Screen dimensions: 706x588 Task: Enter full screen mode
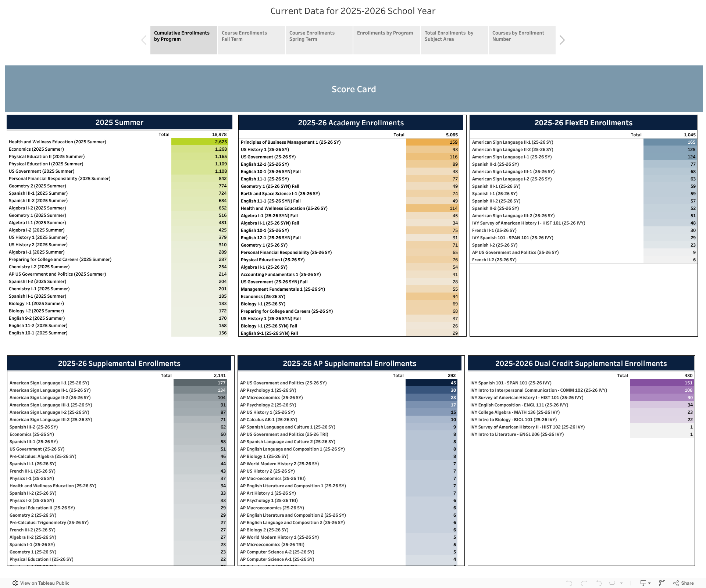(x=662, y=583)
